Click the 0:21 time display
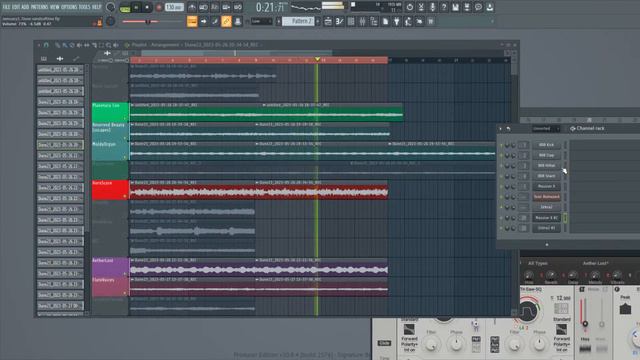 click(270, 7)
